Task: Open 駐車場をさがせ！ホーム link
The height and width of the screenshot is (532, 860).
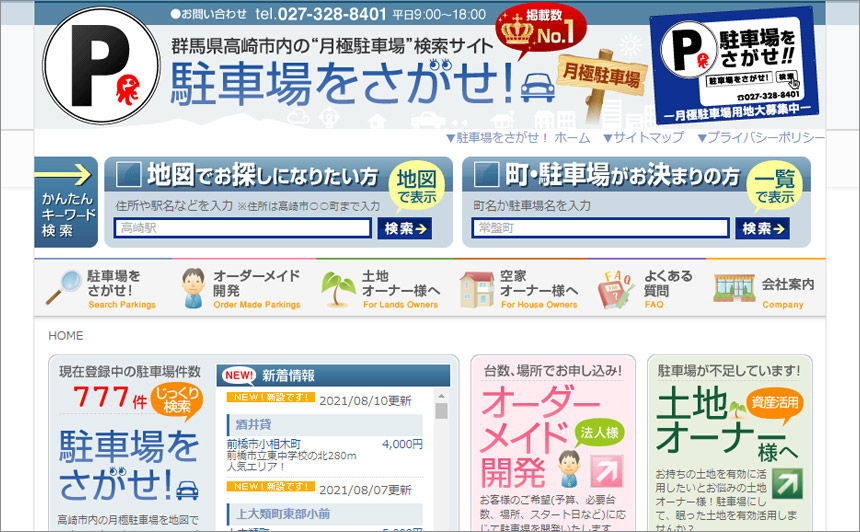Action: tap(518, 137)
